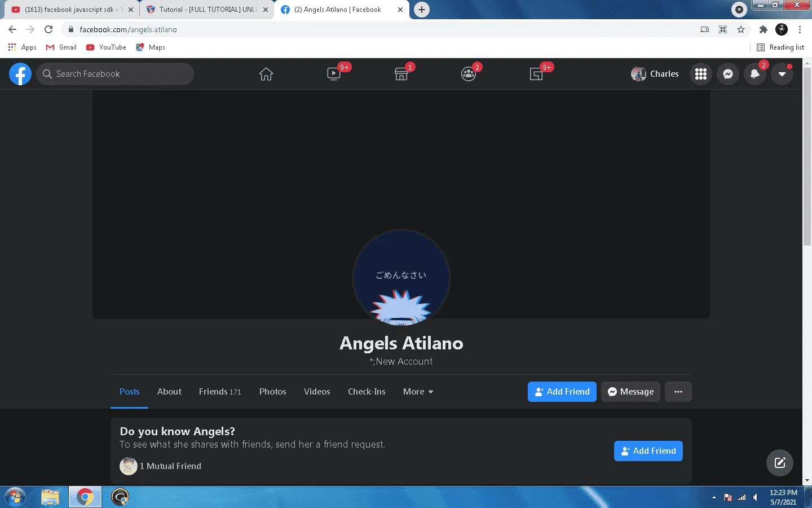This screenshot has height=508, width=812.
Task: Open the three-dots profile options button
Action: (678, 392)
